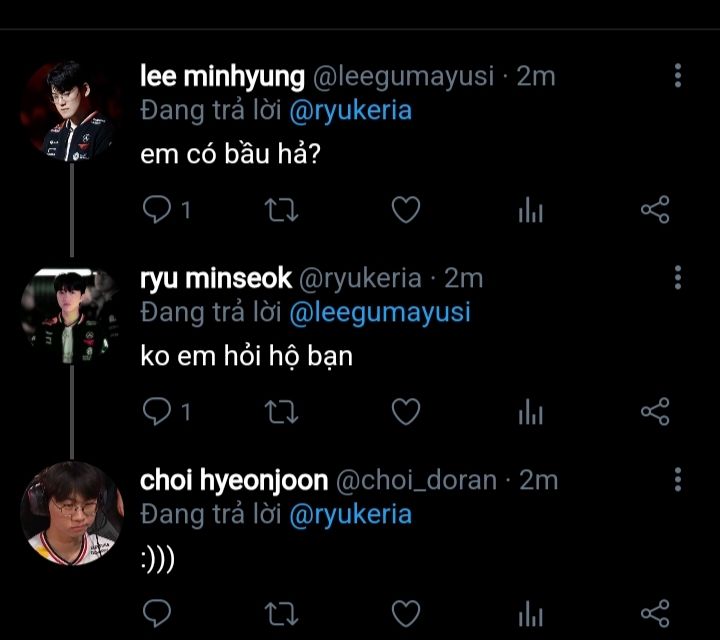Like choi hyeonjoon's ":)))" tweet
This screenshot has width=720, height=640.
pos(404,611)
